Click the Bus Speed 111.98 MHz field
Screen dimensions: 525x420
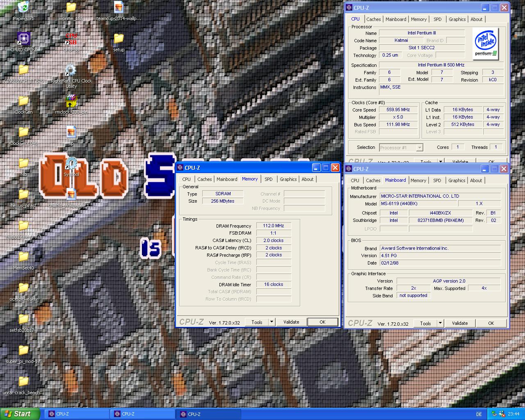point(398,125)
